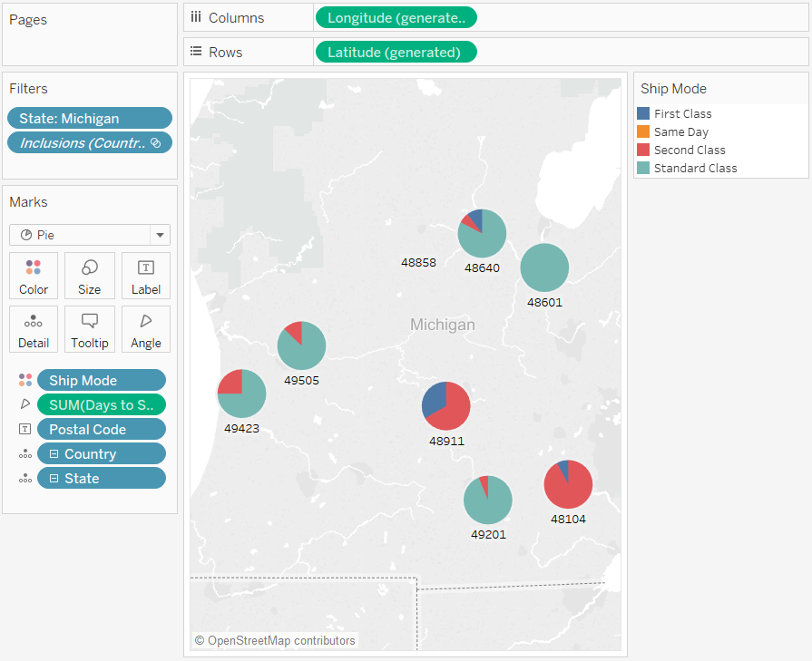Select the State: Michigan filter pill
The image size is (812, 661).
(89, 118)
